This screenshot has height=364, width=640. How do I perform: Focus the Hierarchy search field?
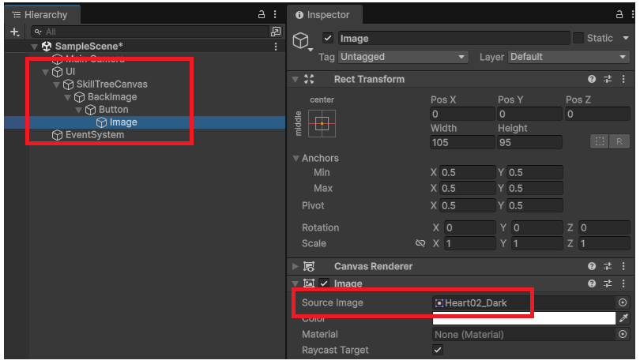pos(149,32)
